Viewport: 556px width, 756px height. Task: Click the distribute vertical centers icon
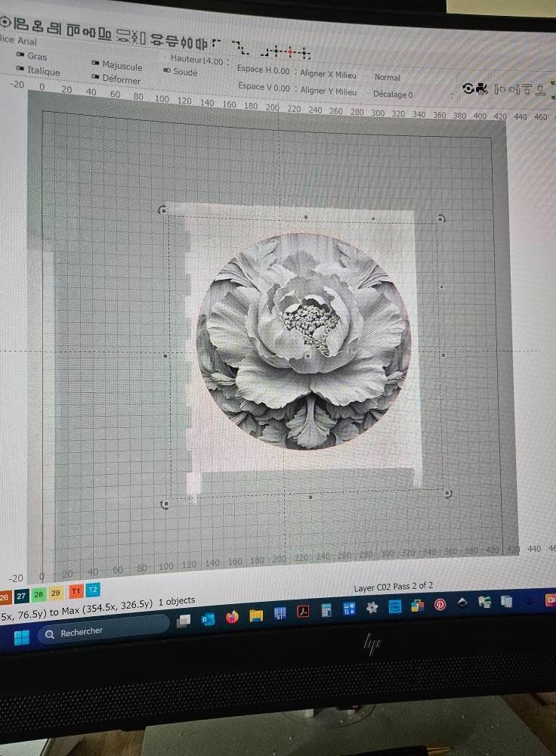click(171, 41)
